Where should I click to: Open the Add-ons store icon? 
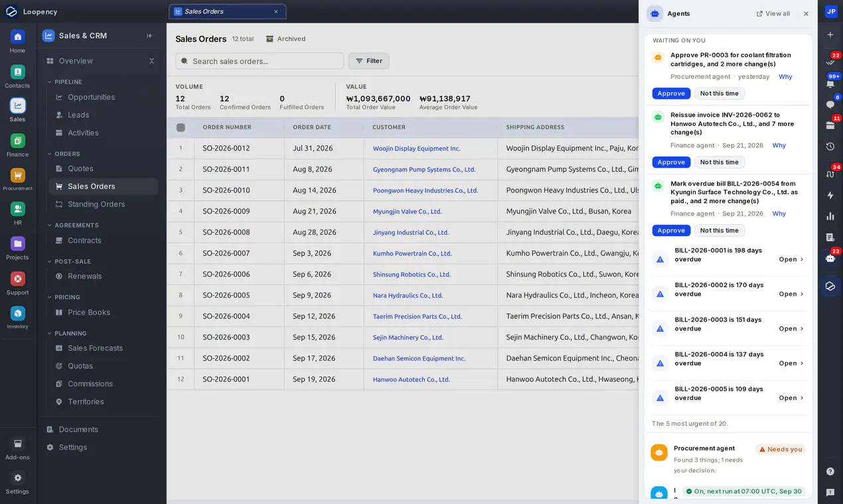pos(17,448)
